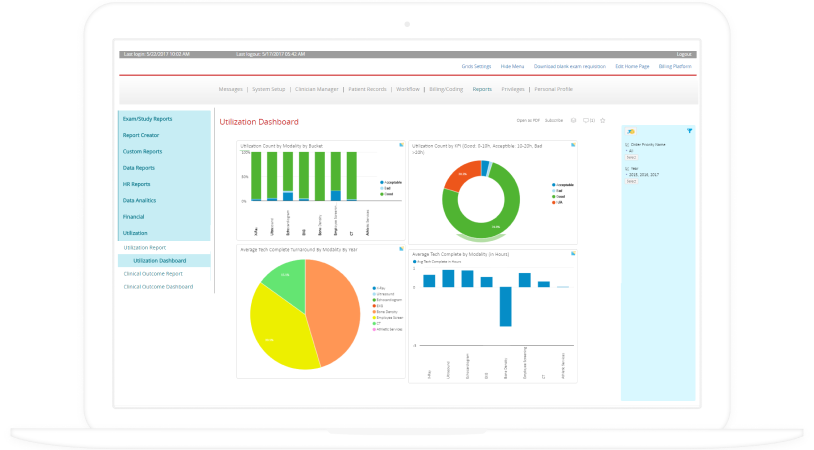Open Clinical Outcome Dashboard in the sidebar

click(x=158, y=287)
